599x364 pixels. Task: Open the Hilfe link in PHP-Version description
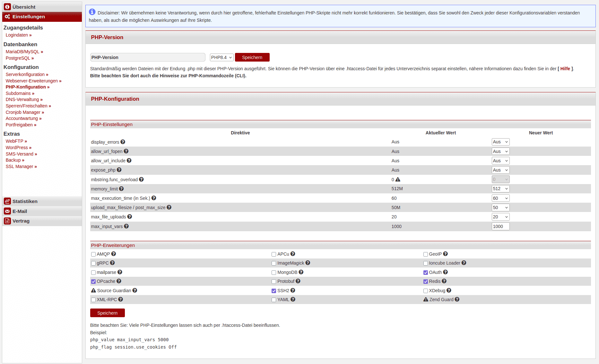[x=565, y=69]
